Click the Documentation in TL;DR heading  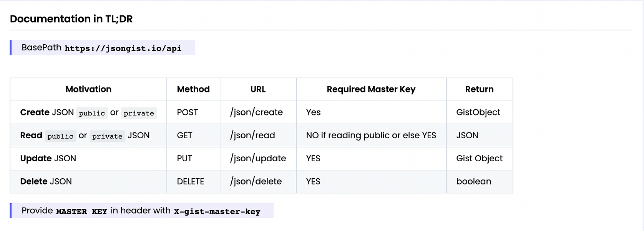[71, 19]
